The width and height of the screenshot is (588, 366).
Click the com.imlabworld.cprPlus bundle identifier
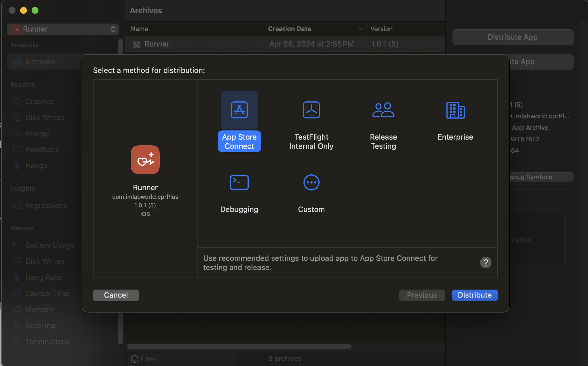(x=145, y=197)
